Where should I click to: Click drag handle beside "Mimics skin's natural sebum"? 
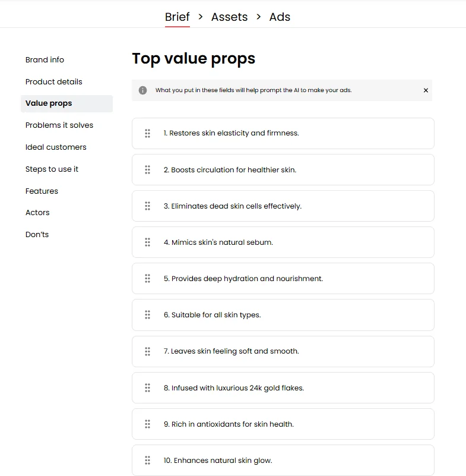click(x=147, y=242)
